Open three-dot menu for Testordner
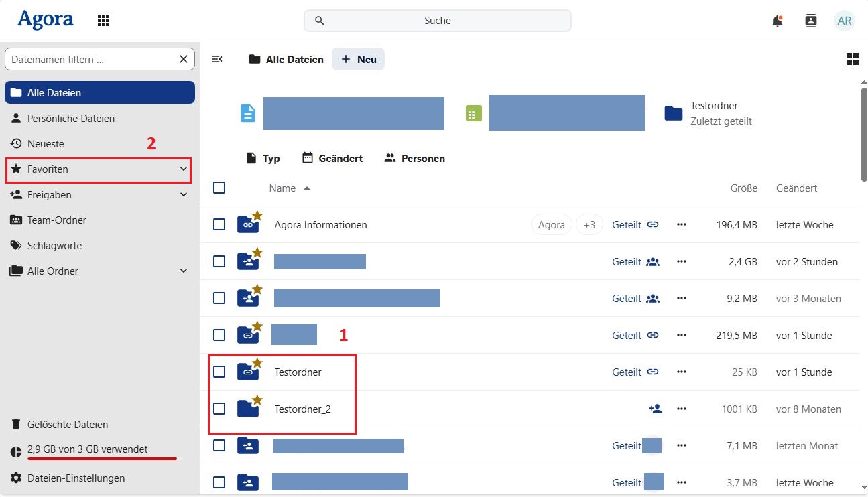The image size is (868, 497). (682, 372)
